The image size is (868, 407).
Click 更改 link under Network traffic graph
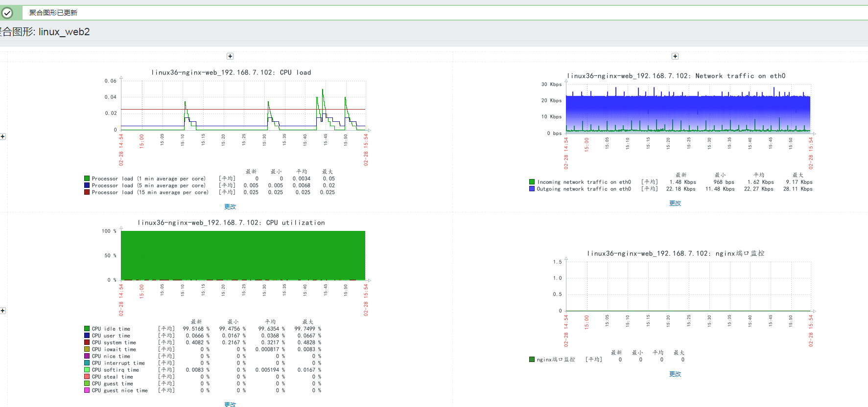675,203
